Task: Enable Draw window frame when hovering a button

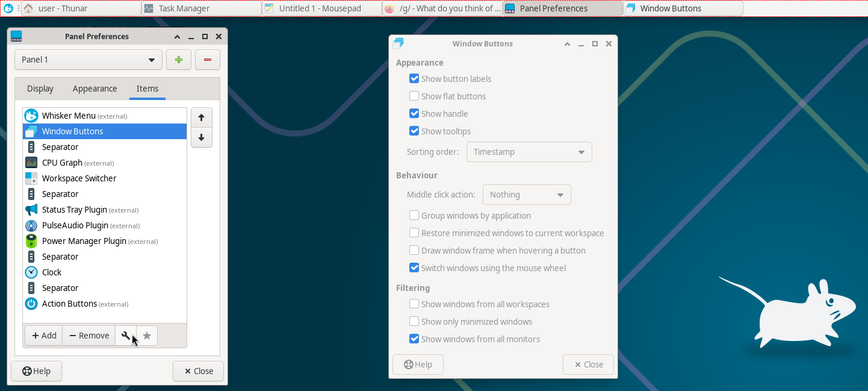Action: pos(414,250)
